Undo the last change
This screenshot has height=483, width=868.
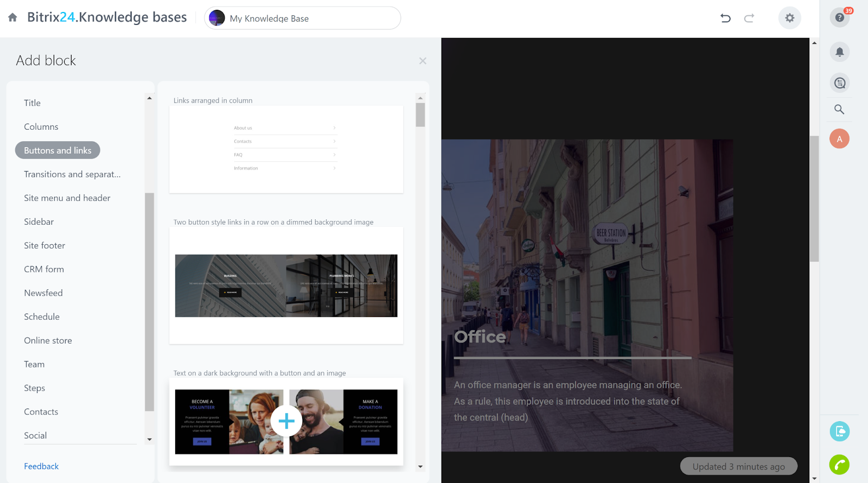[x=725, y=18]
